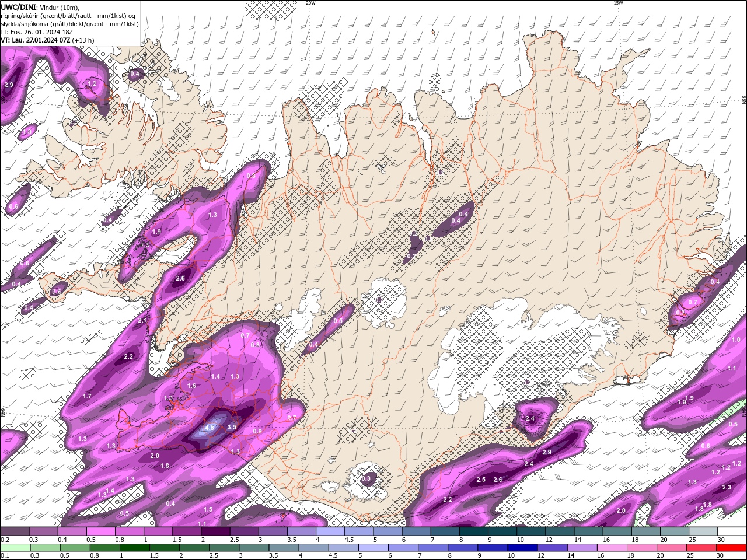Click the 2.5 value off the south coast
Screen dimensions: 747x560
click(x=481, y=480)
